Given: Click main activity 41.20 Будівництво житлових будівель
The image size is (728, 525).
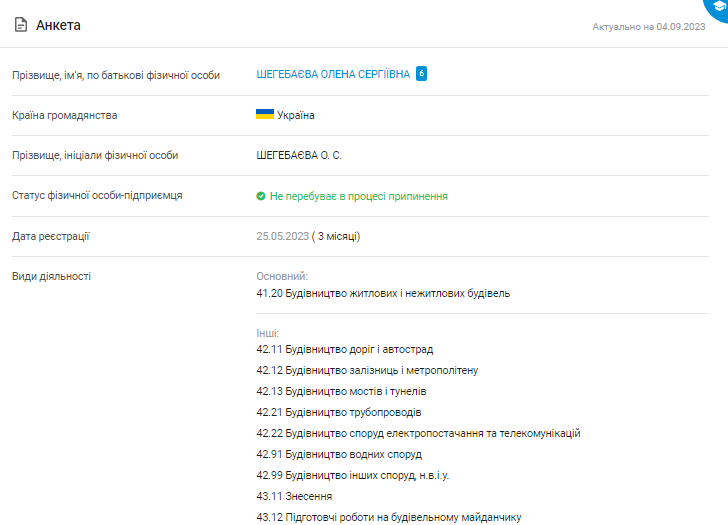Looking at the screenshot, I should point(383,293).
